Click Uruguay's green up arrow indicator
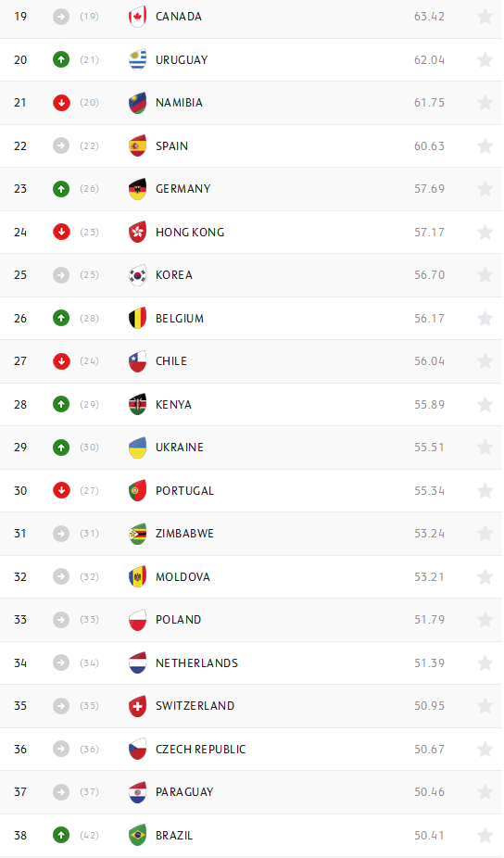504x858 pixels. [x=61, y=59]
